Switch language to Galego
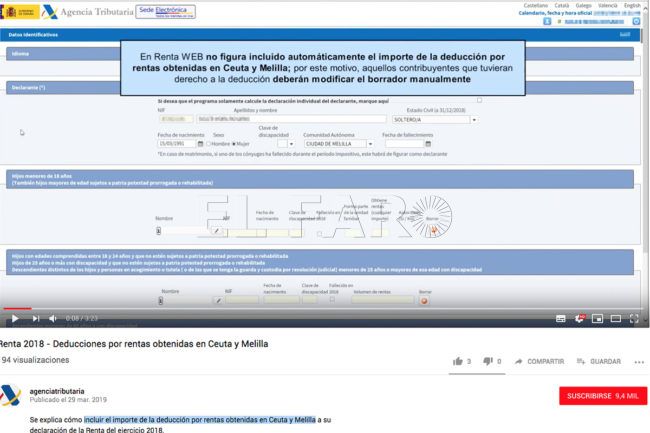The image size is (650, 433). pyautogui.click(x=583, y=5)
